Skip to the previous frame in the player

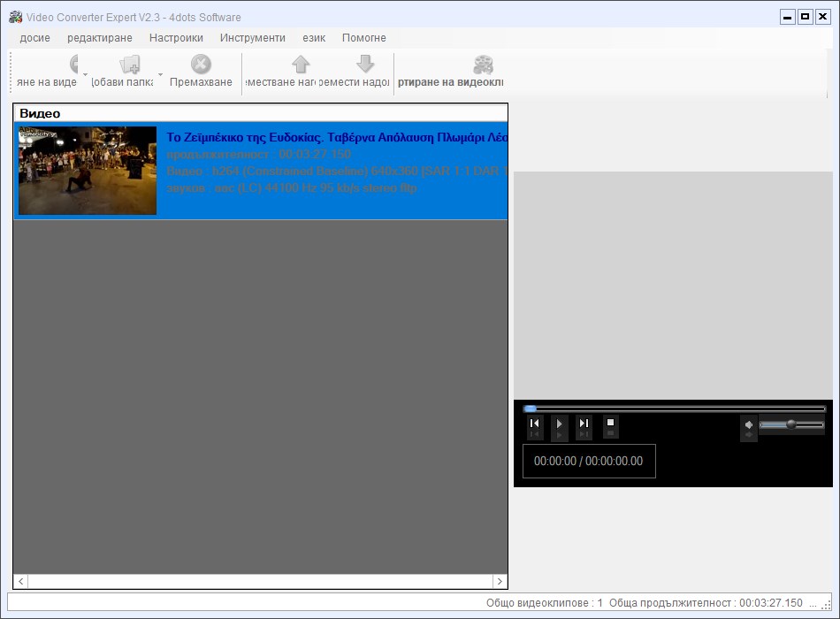(x=535, y=424)
